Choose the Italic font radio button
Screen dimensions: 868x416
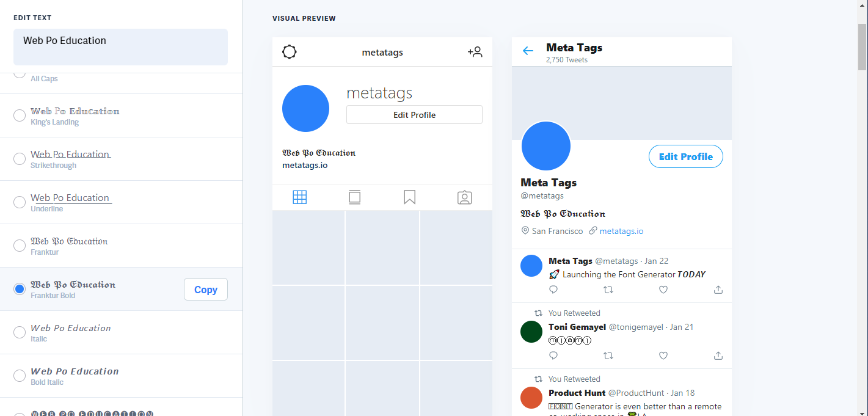(20, 332)
